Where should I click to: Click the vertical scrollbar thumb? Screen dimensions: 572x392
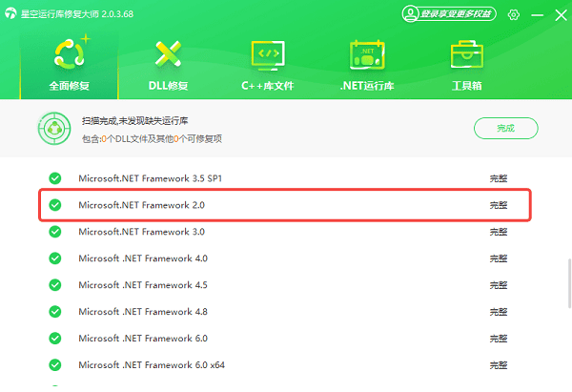[569, 283]
